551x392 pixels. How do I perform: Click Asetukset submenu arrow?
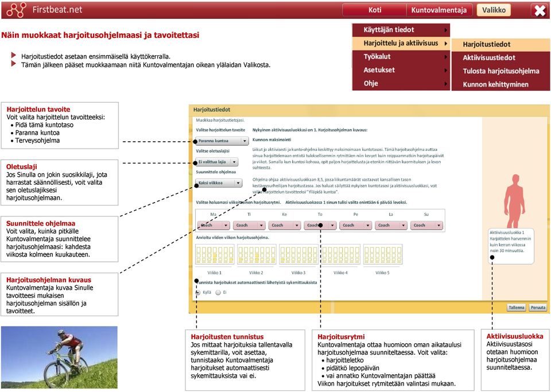[445, 70]
